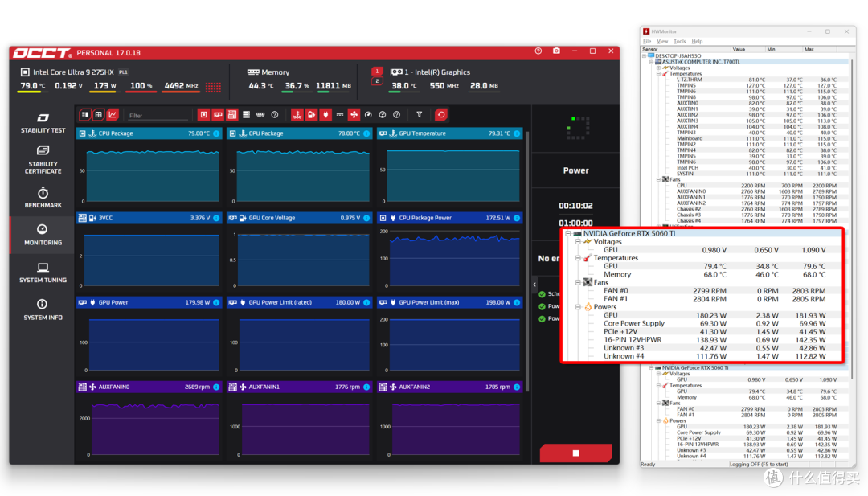Open the System Info section
Image resolution: width=868 pixels, height=496 pixels.
point(43,309)
